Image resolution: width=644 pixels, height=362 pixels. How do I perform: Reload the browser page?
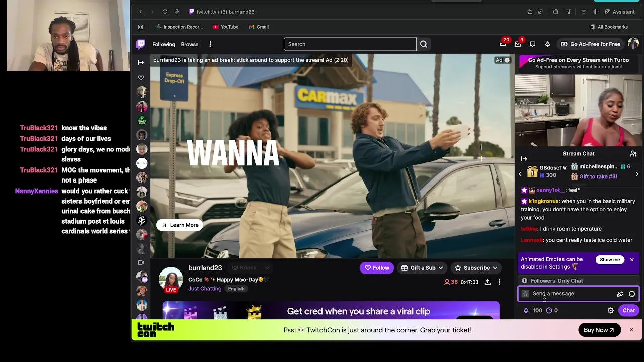tap(165, 12)
